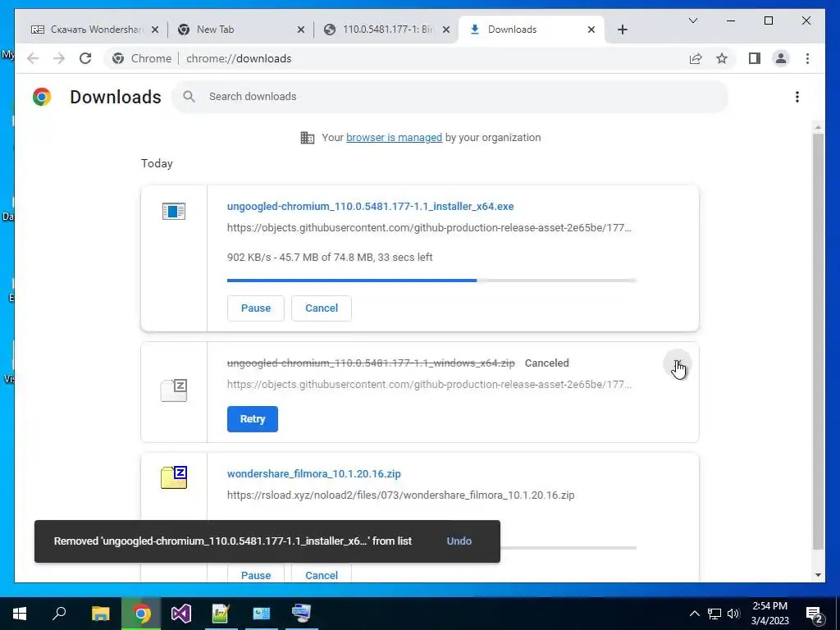
Task: Open the tab search chevron
Action: click(x=692, y=21)
